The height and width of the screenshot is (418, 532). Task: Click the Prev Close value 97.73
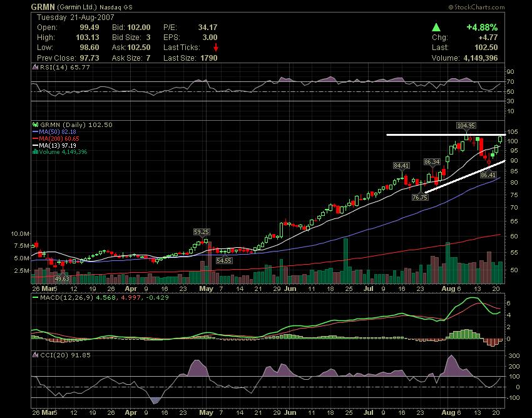(90, 58)
